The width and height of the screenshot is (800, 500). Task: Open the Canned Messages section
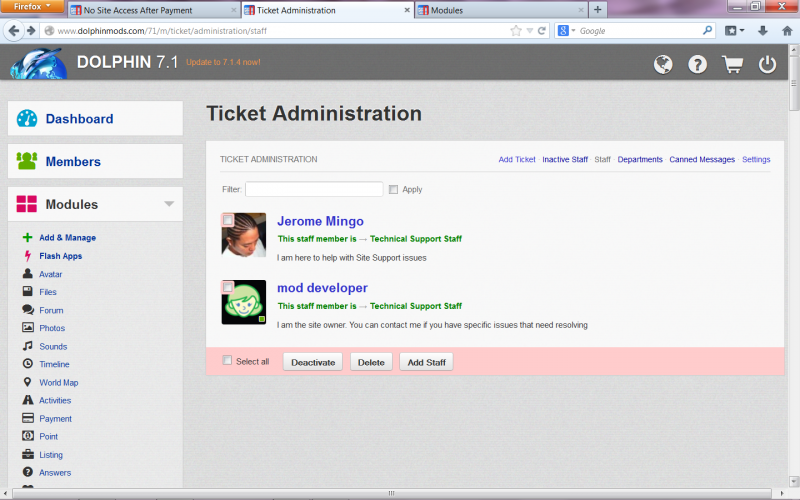tap(702, 160)
